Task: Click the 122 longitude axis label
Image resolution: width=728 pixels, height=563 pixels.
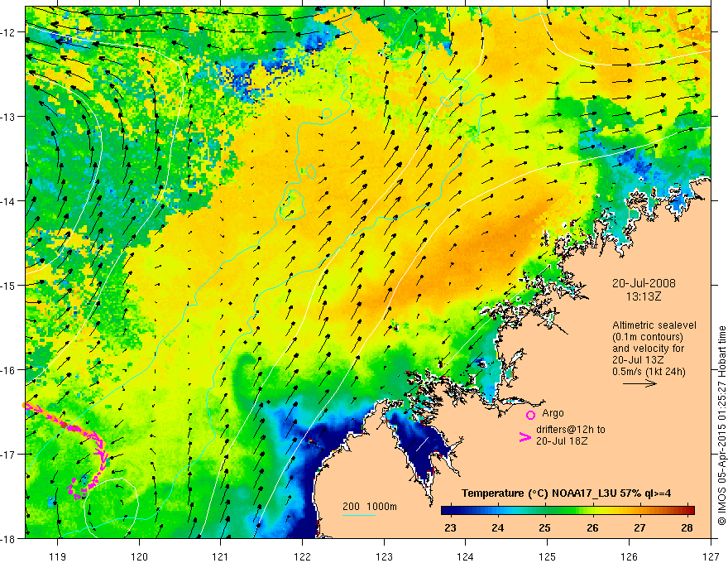Action: 302,556
